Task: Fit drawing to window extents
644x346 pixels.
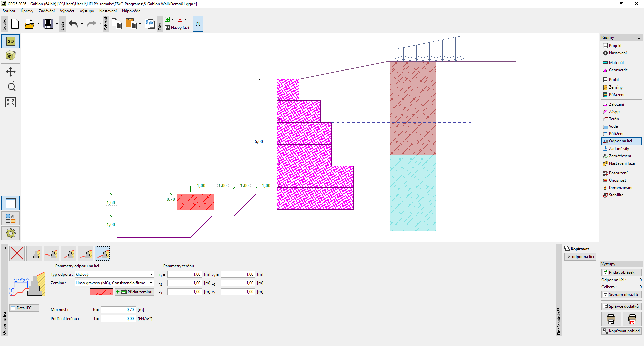Action: click(11, 102)
